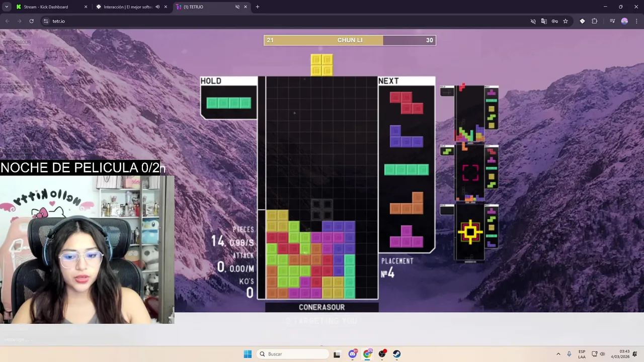Open the tab search dropdown
The height and width of the screenshot is (362, 644).
[7, 7]
